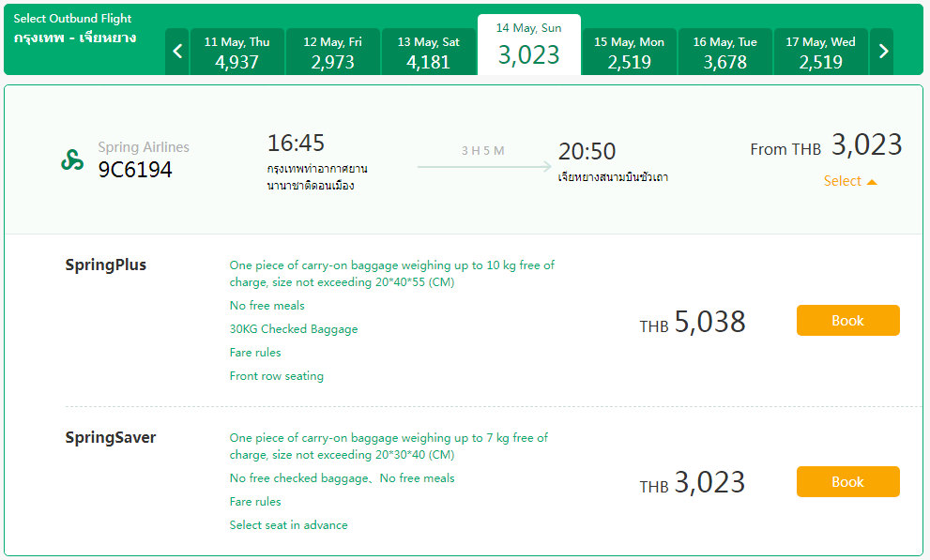The image size is (930, 560).
Task: Collapse fare options via Select
Action: pyautogui.click(x=850, y=181)
